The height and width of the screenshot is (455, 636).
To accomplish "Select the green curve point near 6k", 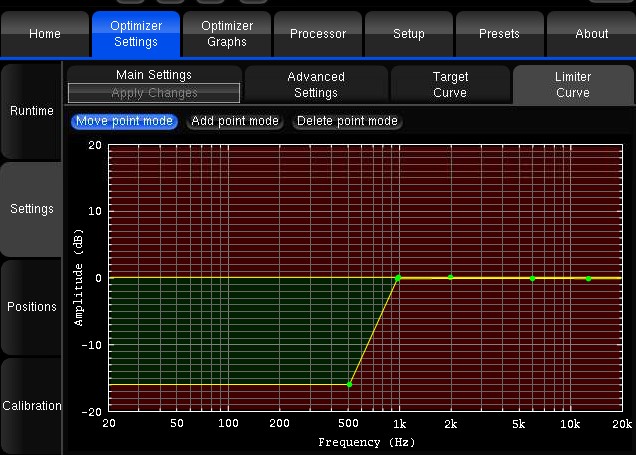I will click(533, 279).
